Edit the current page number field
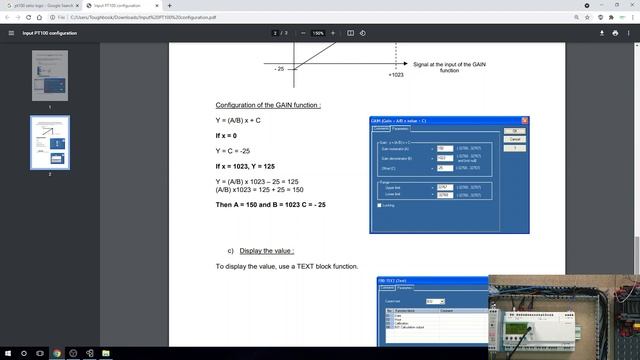The height and width of the screenshot is (360, 640). tap(275, 33)
